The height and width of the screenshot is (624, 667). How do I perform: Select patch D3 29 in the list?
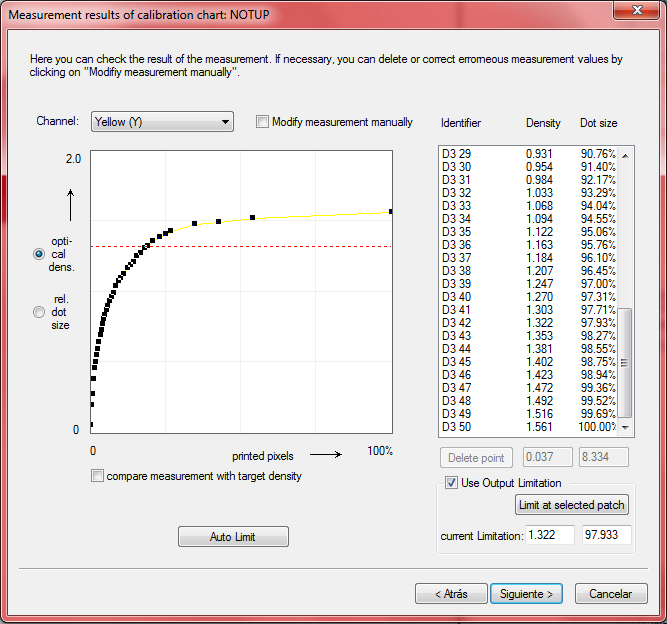coord(528,151)
